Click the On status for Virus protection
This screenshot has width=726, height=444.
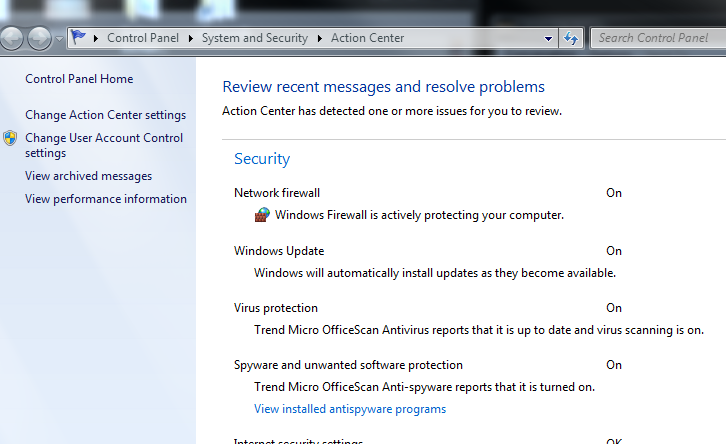point(614,308)
